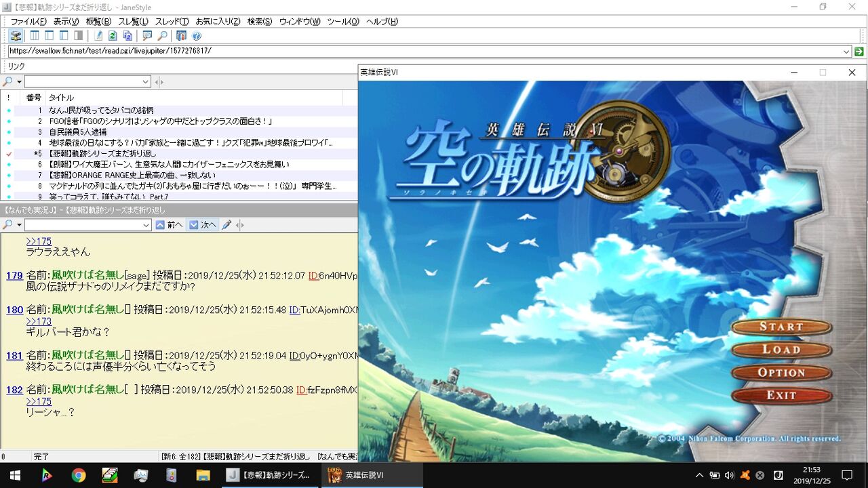This screenshot has height=488, width=868.
Task: Click the write-post pencil memo icon
Action: click(98, 35)
